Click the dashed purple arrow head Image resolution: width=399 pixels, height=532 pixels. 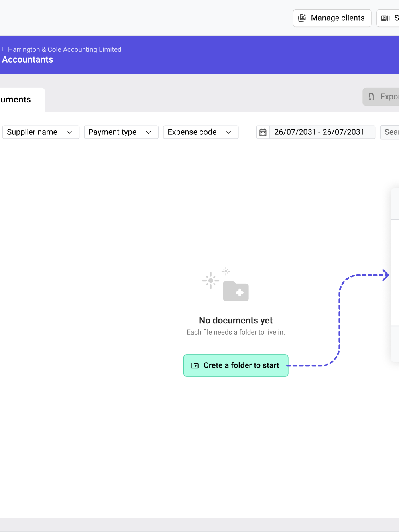click(385, 275)
